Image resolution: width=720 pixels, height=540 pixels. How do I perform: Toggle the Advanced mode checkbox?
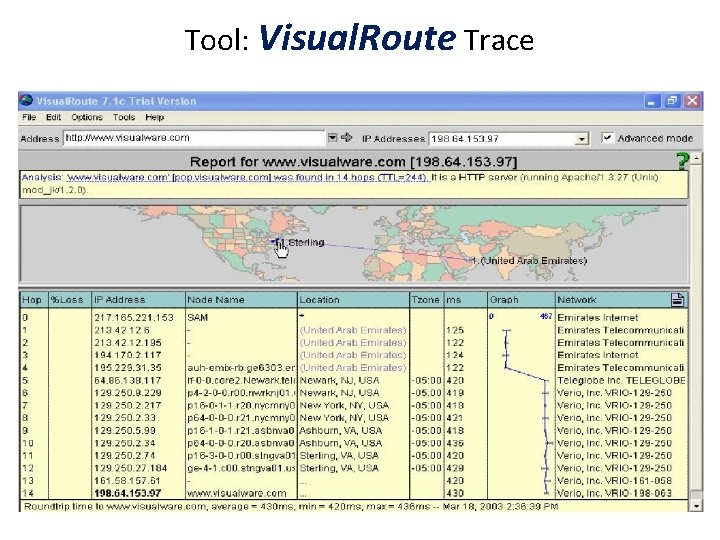[607, 137]
